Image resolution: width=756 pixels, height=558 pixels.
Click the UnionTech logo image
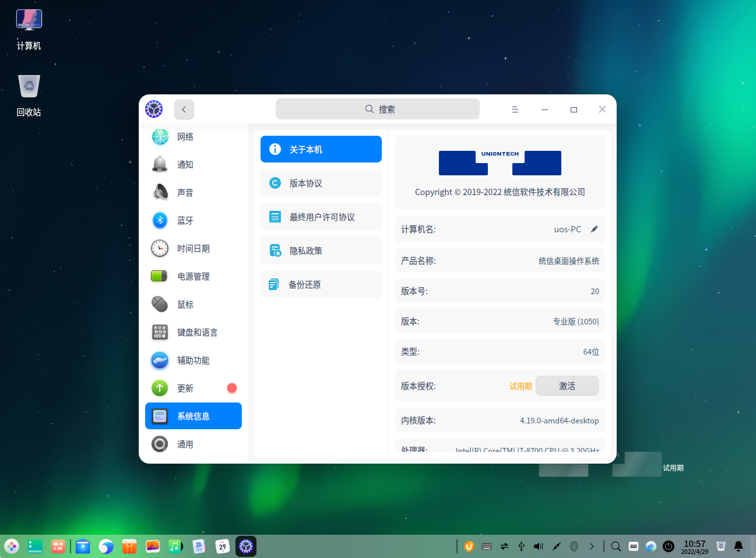pos(500,163)
